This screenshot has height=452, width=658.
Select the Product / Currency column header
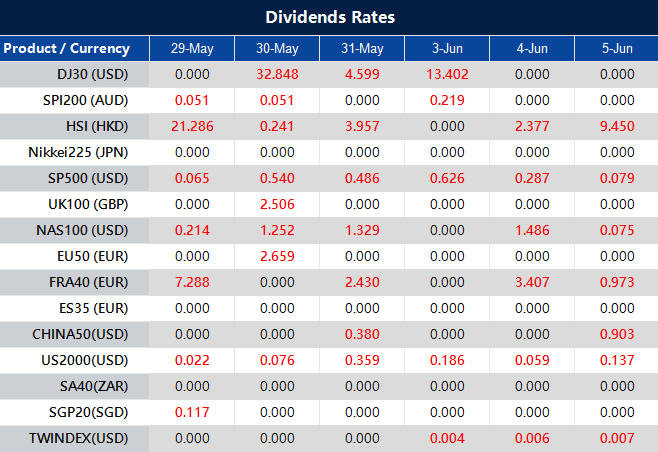click(66, 48)
